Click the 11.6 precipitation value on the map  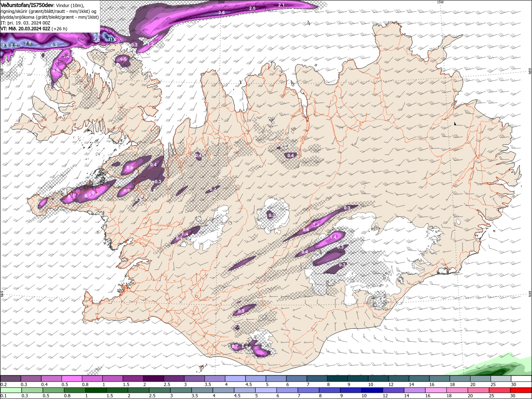[111, 39]
